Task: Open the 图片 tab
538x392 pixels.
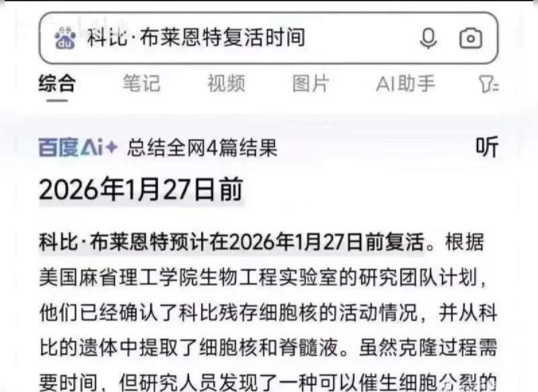Action: click(311, 83)
